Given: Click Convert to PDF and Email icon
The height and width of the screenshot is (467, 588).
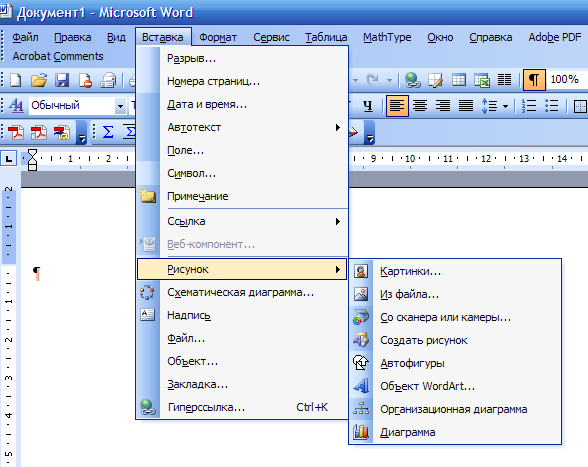Looking at the screenshot, I should [x=39, y=132].
